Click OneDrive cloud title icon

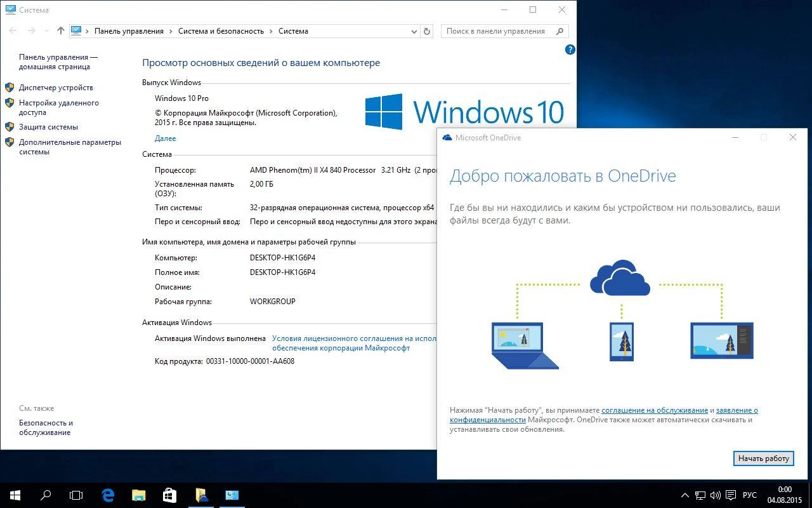[447, 137]
